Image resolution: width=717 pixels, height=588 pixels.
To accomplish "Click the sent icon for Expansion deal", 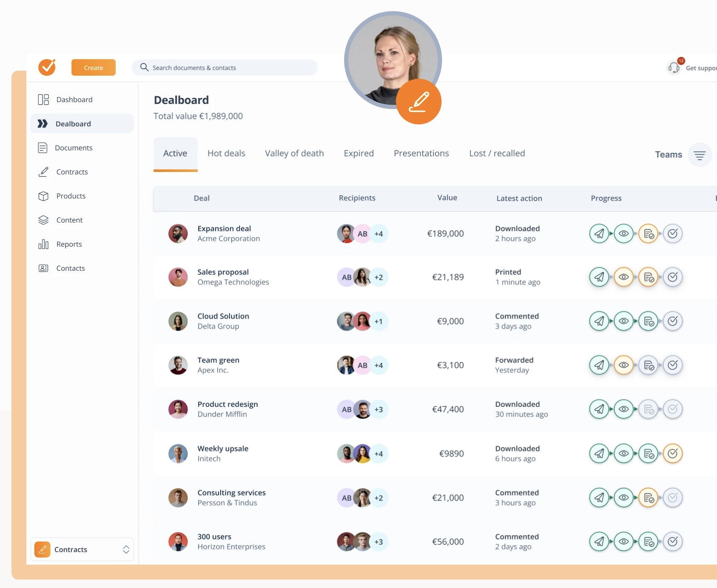I will (x=599, y=234).
